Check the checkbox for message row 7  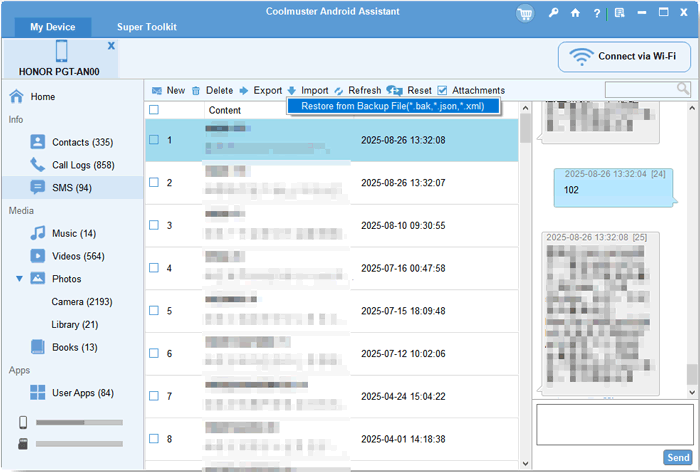pyautogui.click(x=154, y=396)
